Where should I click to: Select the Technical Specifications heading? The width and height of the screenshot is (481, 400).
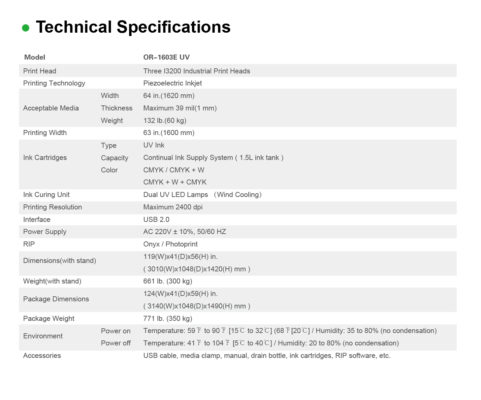[133, 27]
